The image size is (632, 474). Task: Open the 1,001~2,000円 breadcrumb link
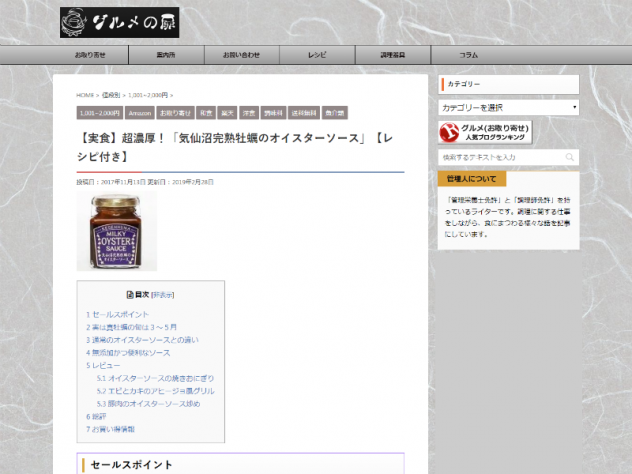pos(148,96)
